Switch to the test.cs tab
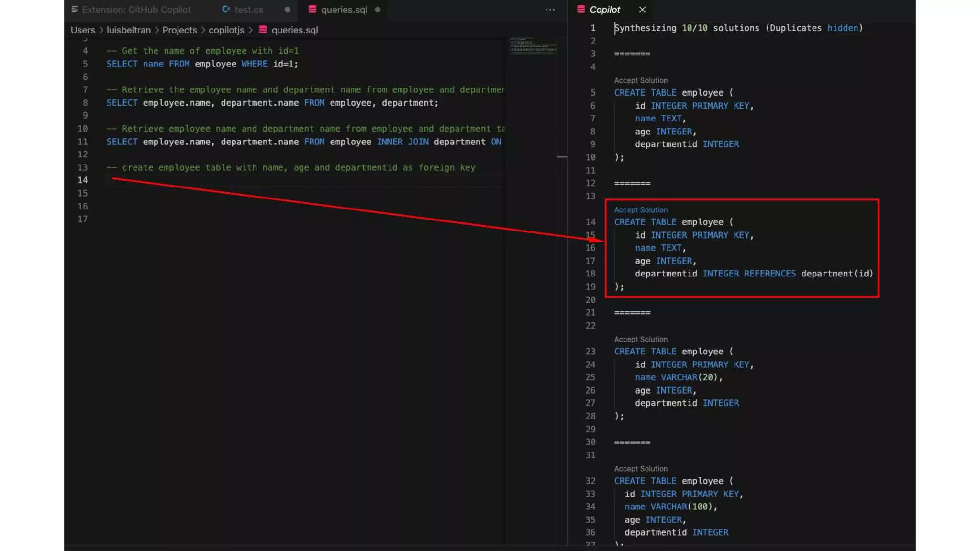Image resolution: width=980 pixels, height=551 pixels. click(x=248, y=10)
